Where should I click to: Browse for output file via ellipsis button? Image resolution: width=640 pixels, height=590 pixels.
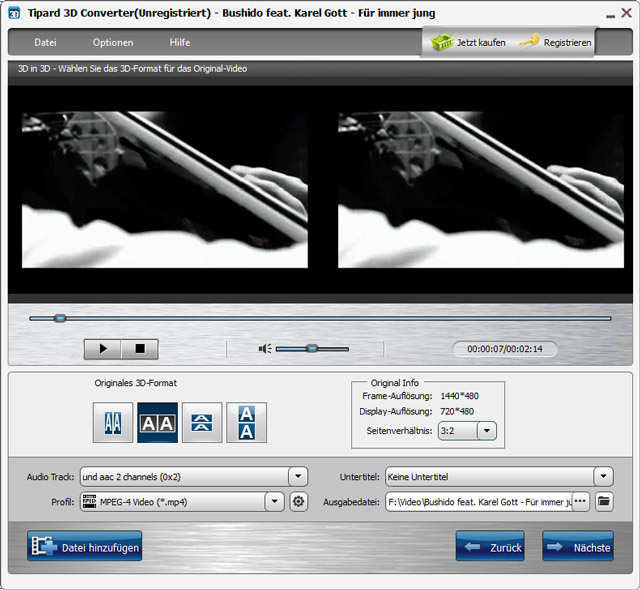coord(580,501)
